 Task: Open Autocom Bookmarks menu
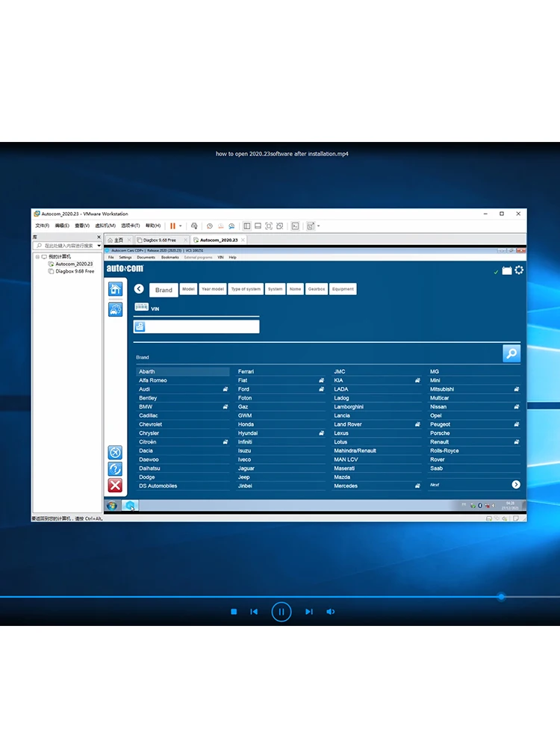(170, 257)
